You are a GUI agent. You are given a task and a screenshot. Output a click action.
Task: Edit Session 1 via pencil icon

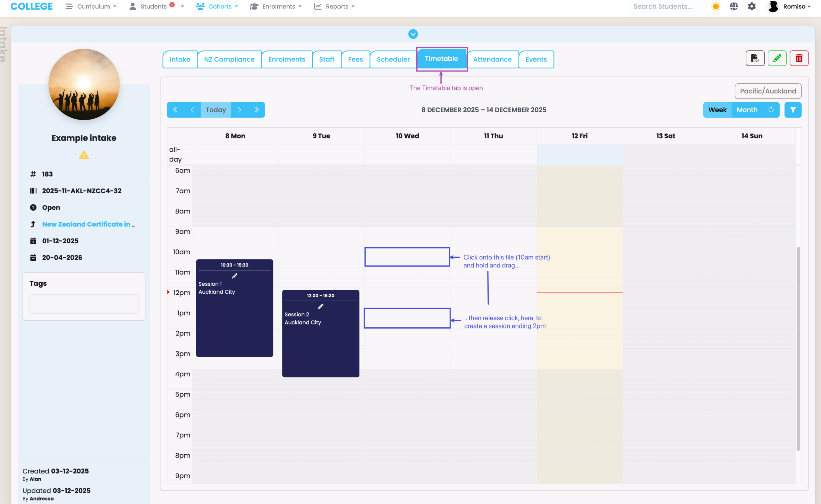click(x=235, y=276)
